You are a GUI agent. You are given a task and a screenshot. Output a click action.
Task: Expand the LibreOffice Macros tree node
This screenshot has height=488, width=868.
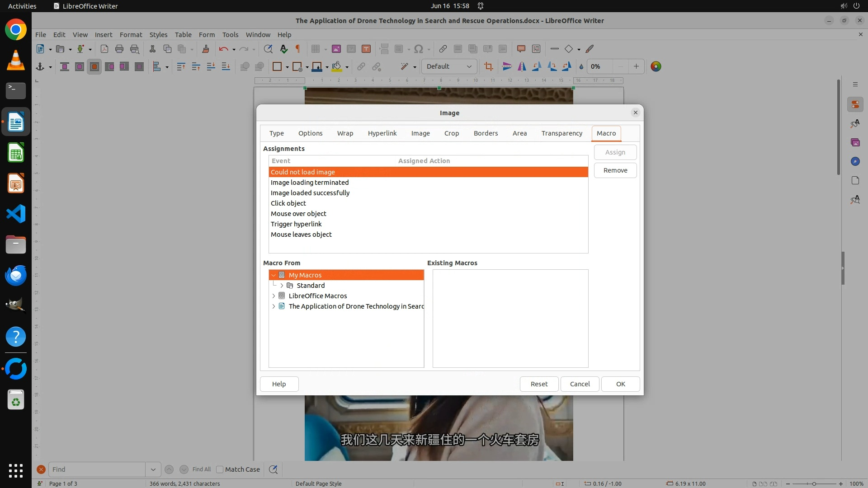click(x=274, y=296)
